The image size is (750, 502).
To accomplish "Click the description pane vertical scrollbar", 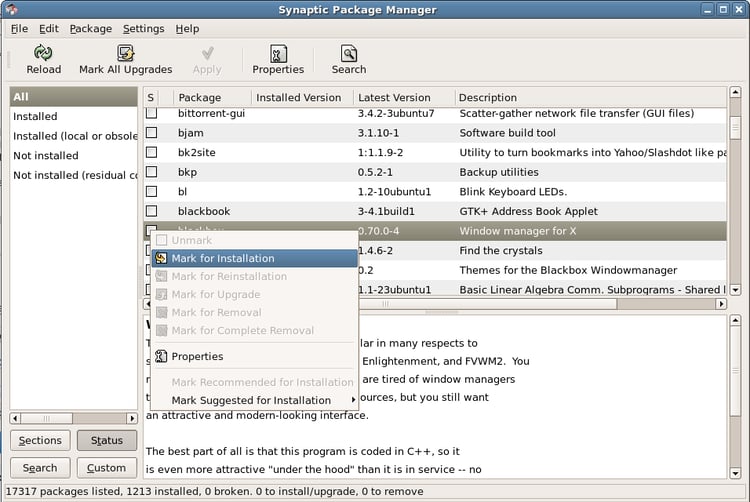I will (735, 371).
